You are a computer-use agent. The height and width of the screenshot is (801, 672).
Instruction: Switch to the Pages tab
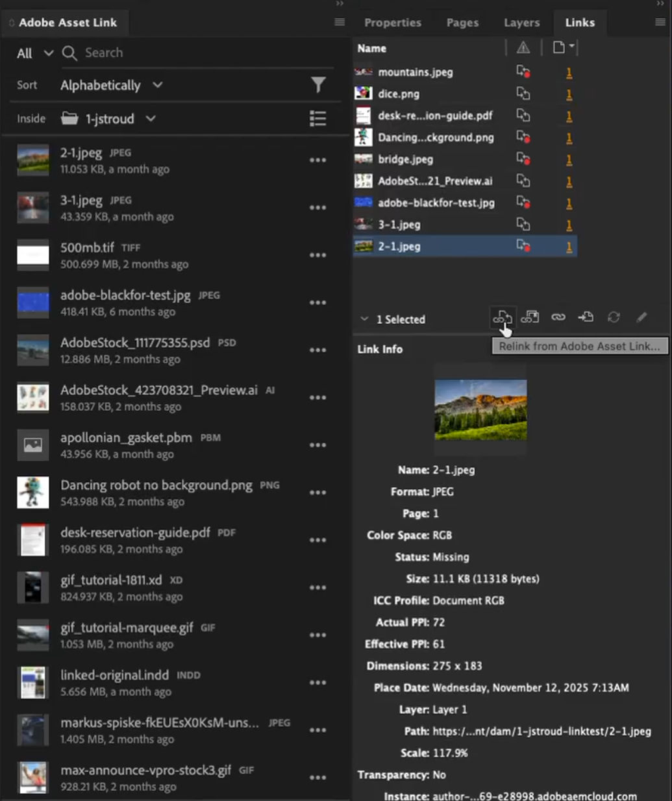[462, 23]
